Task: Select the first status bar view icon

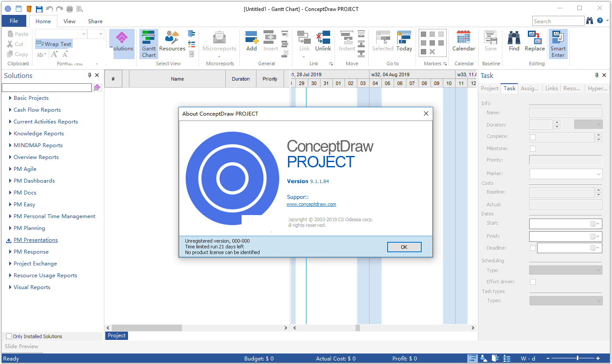Action: 472,358
